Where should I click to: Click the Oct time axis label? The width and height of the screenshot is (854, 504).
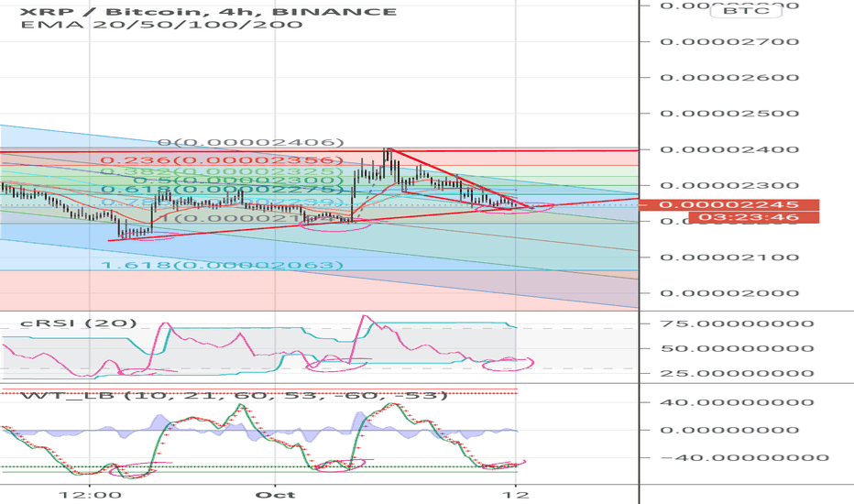click(x=276, y=495)
